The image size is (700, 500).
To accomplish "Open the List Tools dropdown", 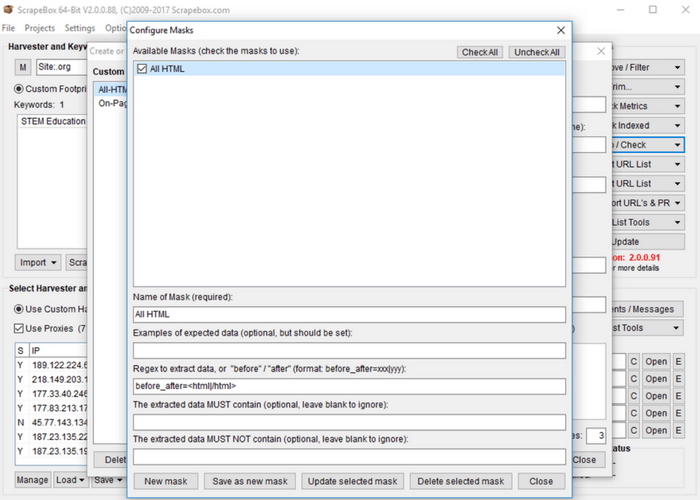I will 647,222.
